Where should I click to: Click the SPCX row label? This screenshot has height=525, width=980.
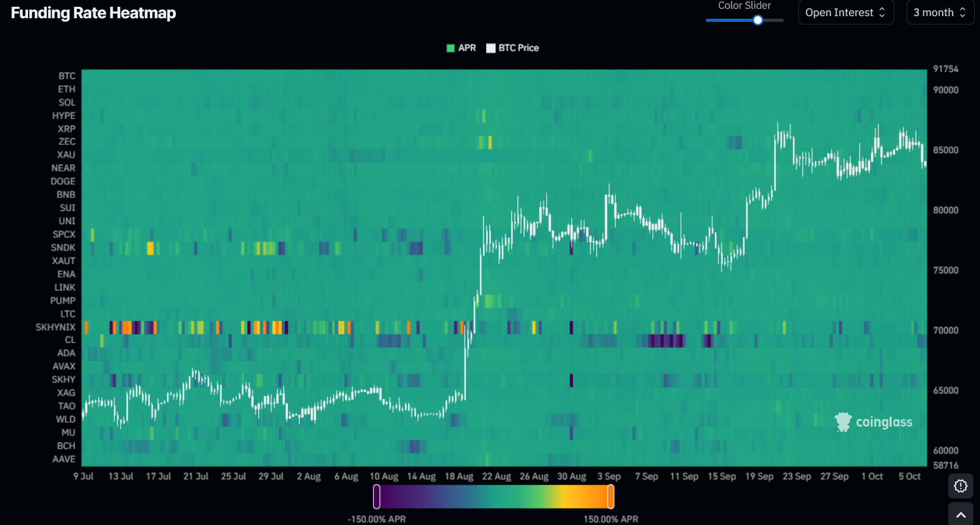[64, 234]
